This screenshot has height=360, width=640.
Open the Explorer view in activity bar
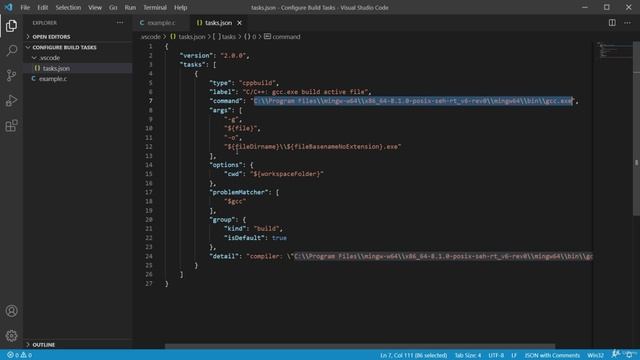point(11,26)
